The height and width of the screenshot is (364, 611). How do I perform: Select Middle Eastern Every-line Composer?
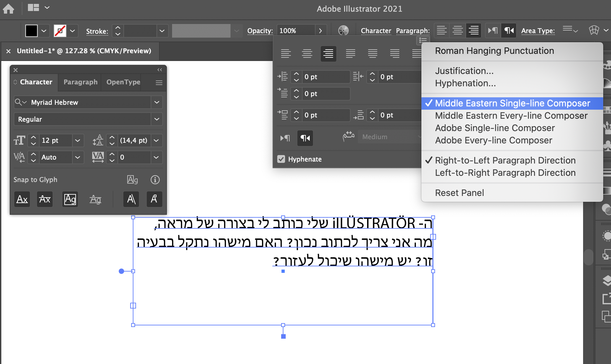click(x=511, y=115)
